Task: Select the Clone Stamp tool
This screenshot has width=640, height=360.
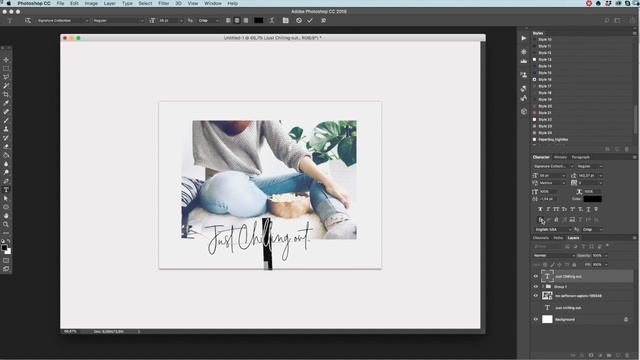Action: [x=6, y=129]
